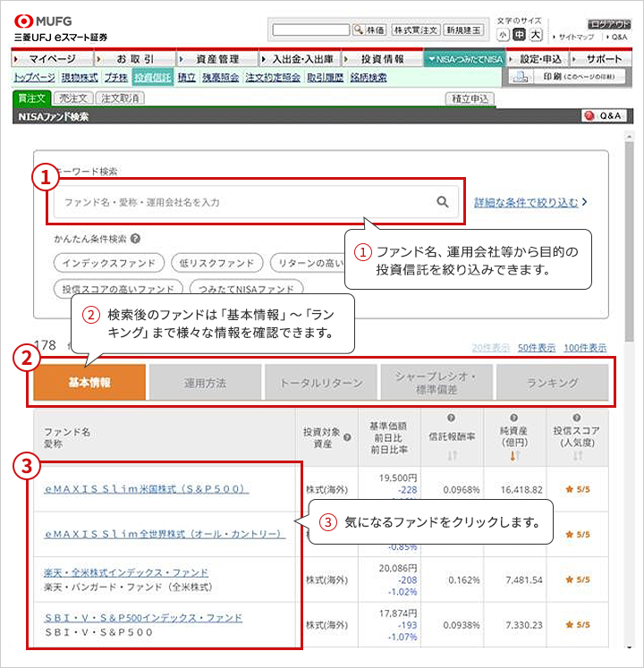This screenshot has width=644, height=668.
Task: Switch to the シャープレシオ・標準偏差 tab
Action: (x=436, y=382)
